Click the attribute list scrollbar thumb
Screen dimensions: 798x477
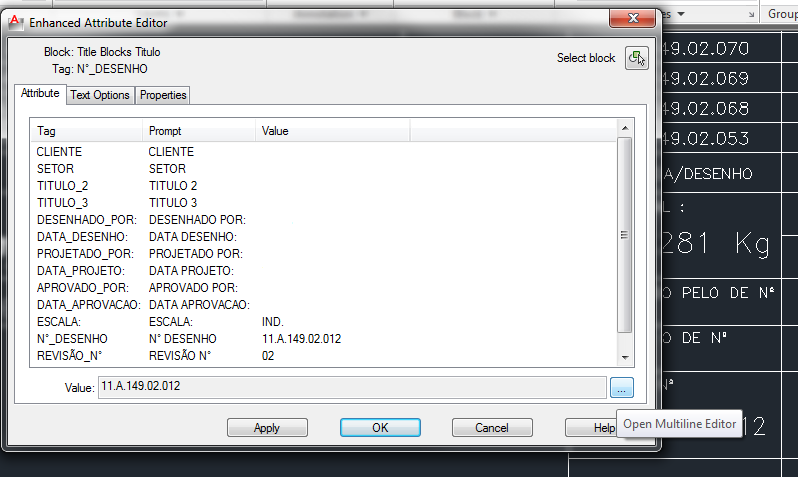[624, 235]
